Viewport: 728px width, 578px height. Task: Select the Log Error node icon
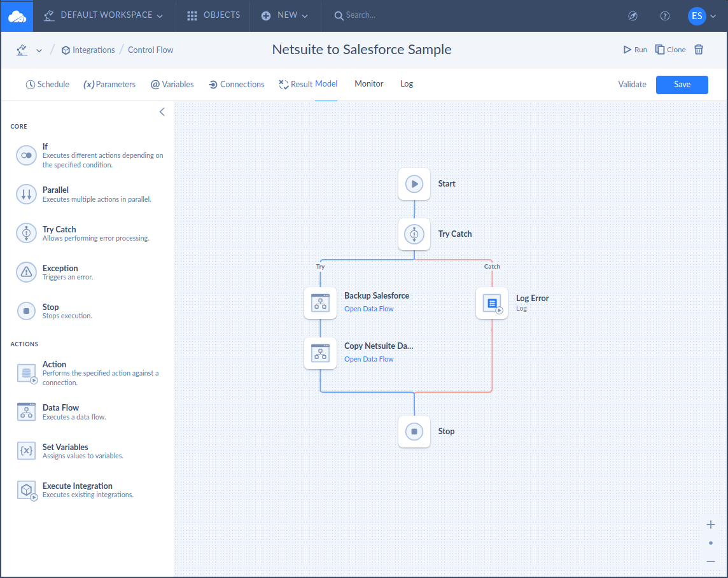click(492, 303)
